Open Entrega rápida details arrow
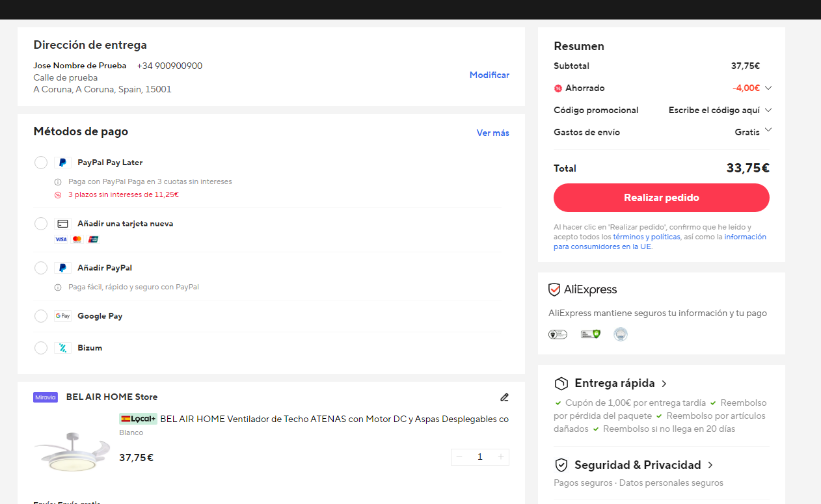This screenshot has width=821, height=504. point(664,384)
